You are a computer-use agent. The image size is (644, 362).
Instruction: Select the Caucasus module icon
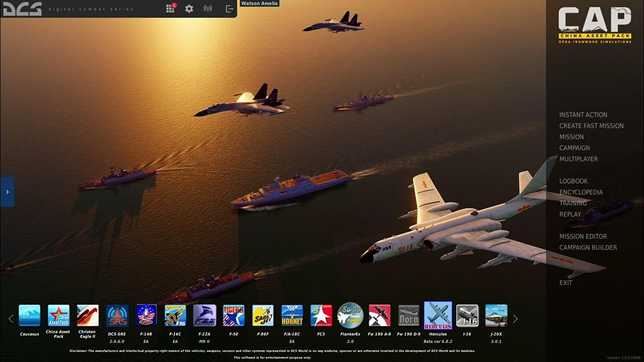29,315
